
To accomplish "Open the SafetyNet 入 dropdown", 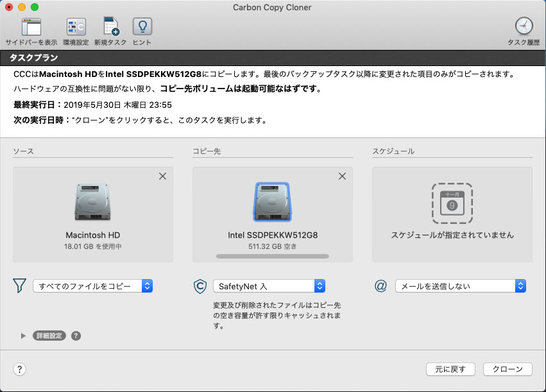I will (x=269, y=286).
